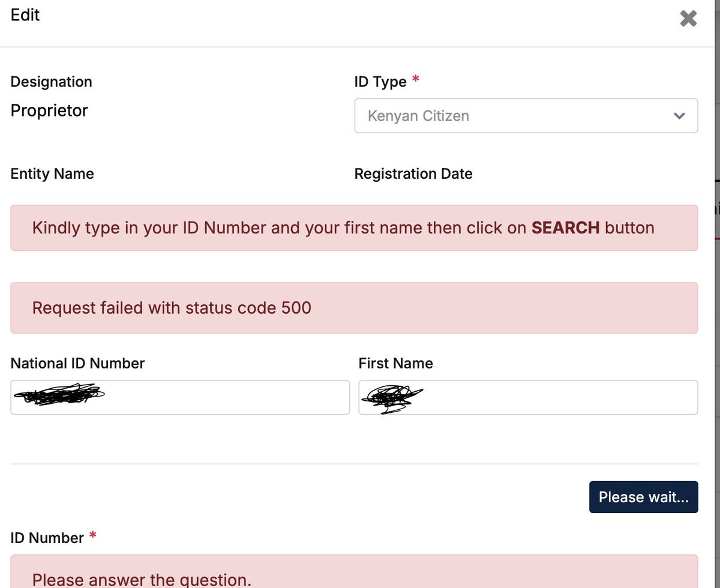The height and width of the screenshot is (588, 720).
Task: Open the ID Type dropdown
Action: (x=526, y=116)
